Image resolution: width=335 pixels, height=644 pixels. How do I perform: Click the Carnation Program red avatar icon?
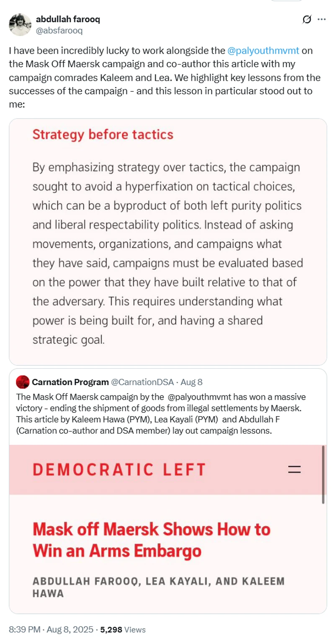22,382
